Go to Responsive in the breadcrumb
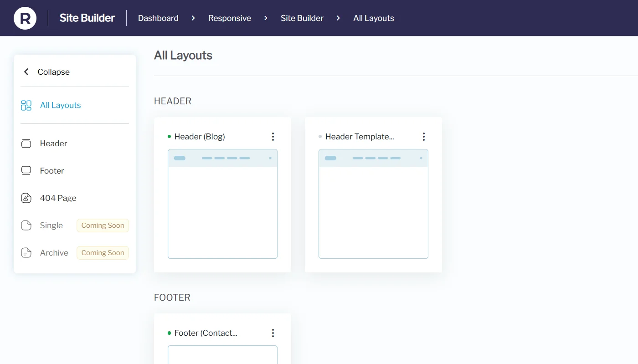Image resolution: width=638 pixels, height=364 pixels. 230,18
